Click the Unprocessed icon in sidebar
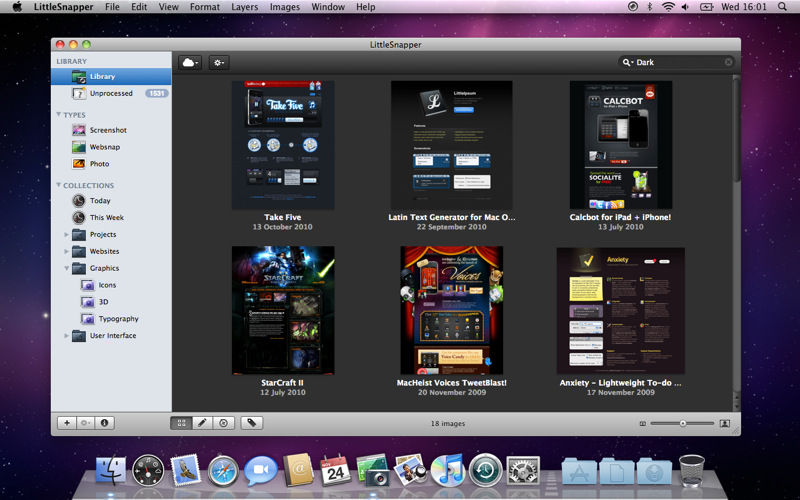Viewport: 800px width, 500px height. [x=79, y=93]
